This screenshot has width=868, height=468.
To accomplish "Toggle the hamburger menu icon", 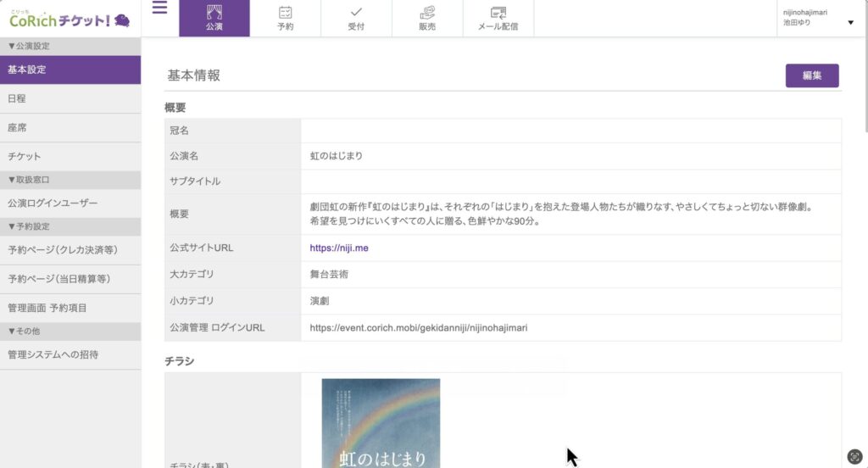I will pyautogui.click(x=159, y=8).
